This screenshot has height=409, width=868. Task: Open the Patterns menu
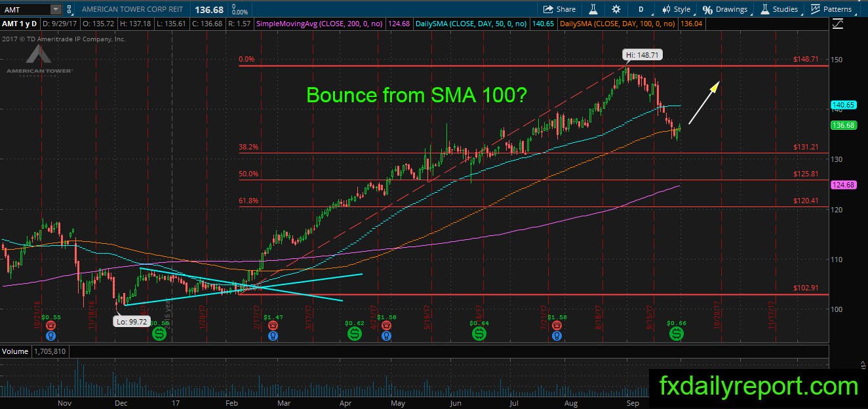pos(831,9)
